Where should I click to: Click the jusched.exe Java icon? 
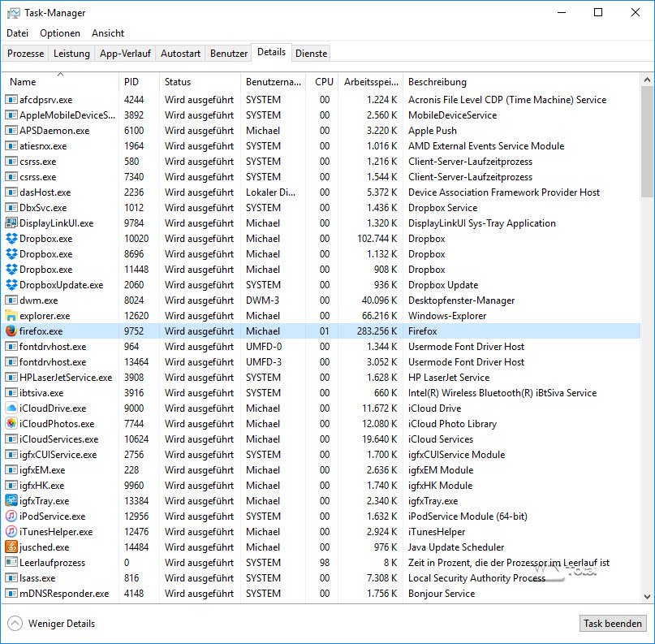click(x=11, y=547)
